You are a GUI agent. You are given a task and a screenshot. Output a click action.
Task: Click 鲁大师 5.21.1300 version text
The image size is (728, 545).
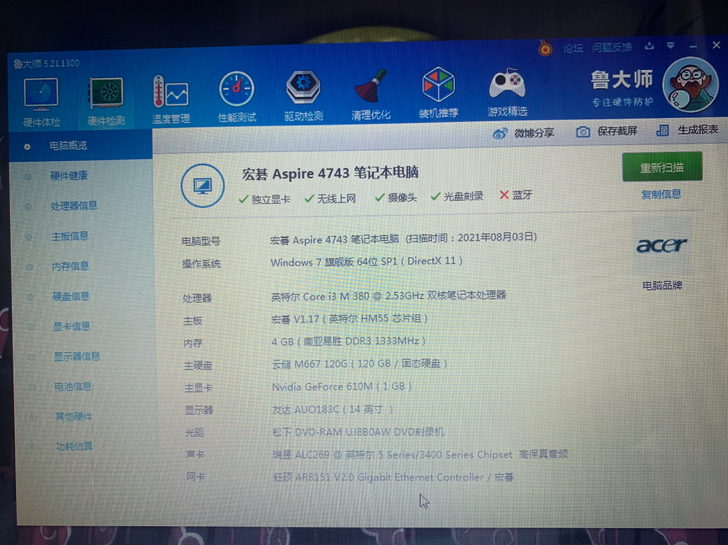[46, 63]
